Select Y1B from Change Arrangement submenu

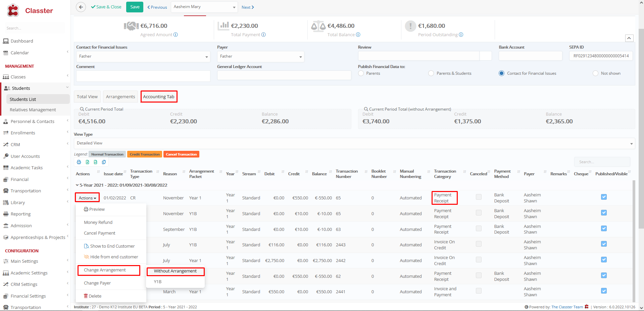pos(158,282)
